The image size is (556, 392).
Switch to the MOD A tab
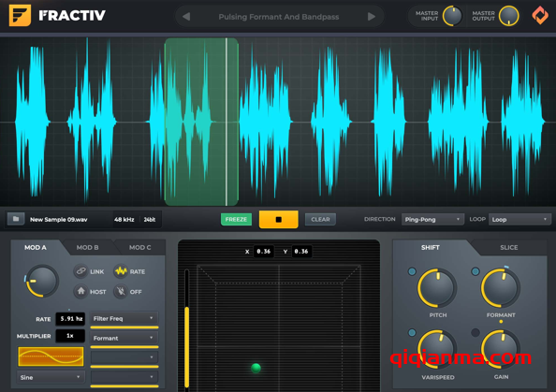coord(36,247)
